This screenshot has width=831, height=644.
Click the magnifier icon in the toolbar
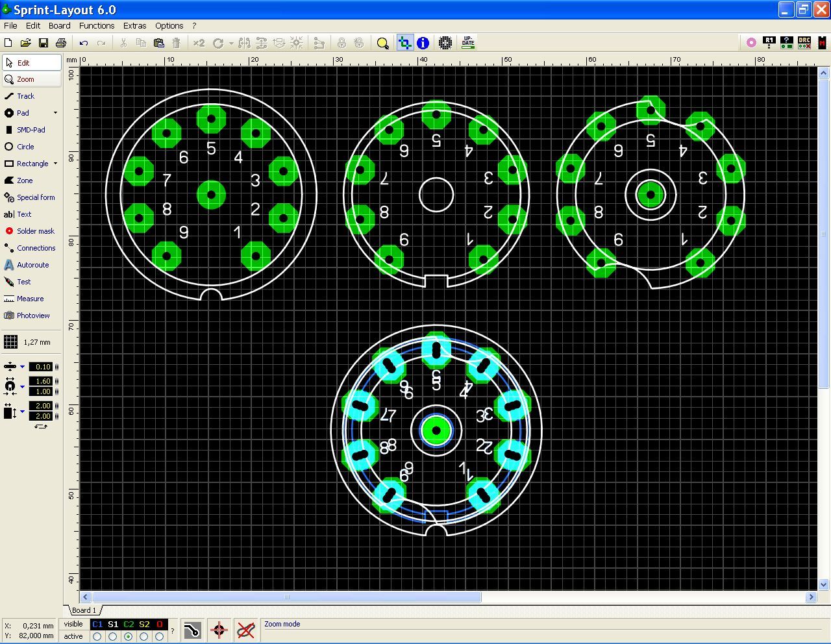pyautogui.click(x=383, y=43)
